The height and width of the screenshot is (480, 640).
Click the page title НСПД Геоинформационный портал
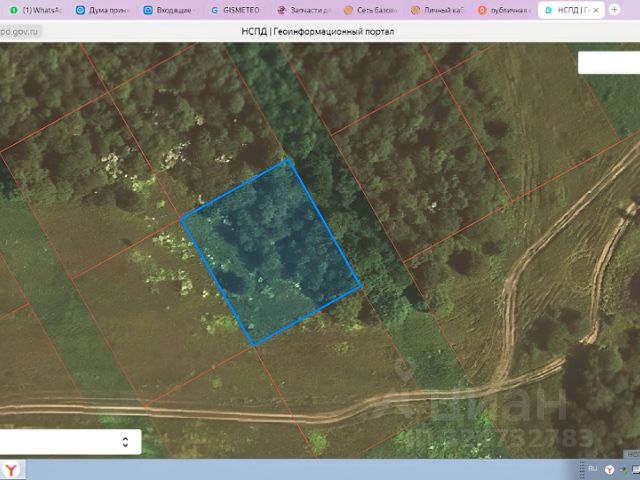click(318, 31)
